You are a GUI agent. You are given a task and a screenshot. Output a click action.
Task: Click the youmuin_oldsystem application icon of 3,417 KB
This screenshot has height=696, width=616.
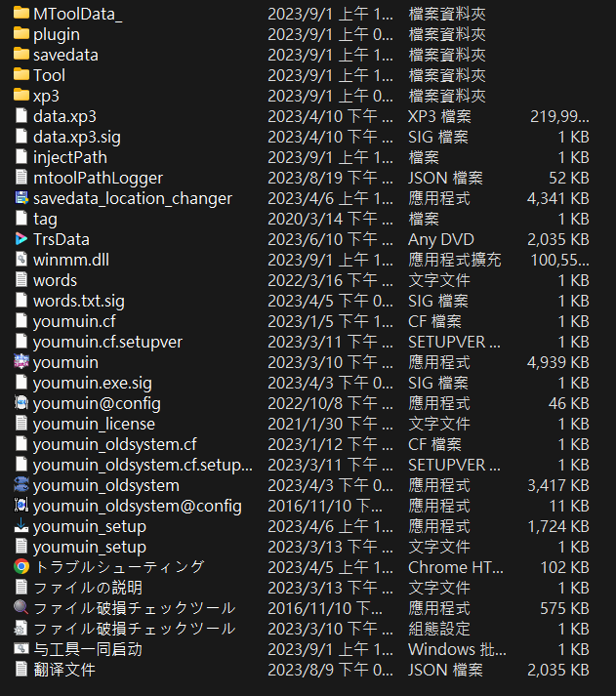[x=21, y=485]
